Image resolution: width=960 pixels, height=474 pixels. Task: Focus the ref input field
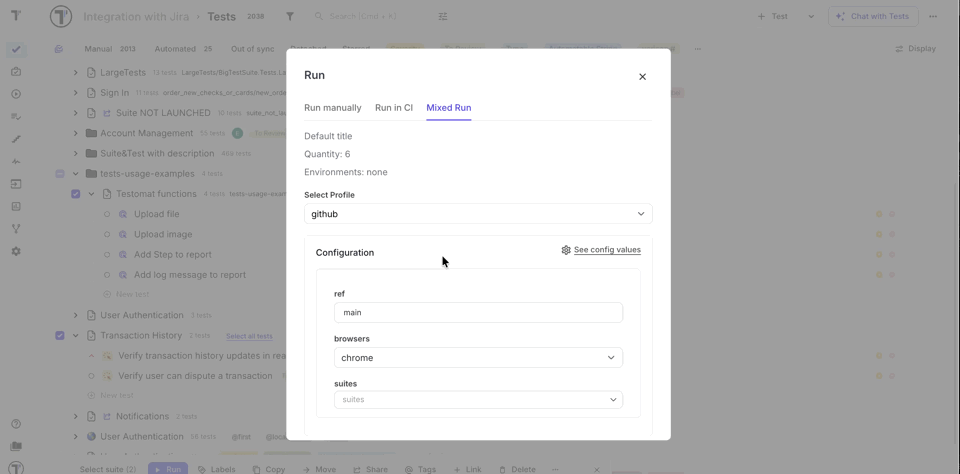point(478,312)
